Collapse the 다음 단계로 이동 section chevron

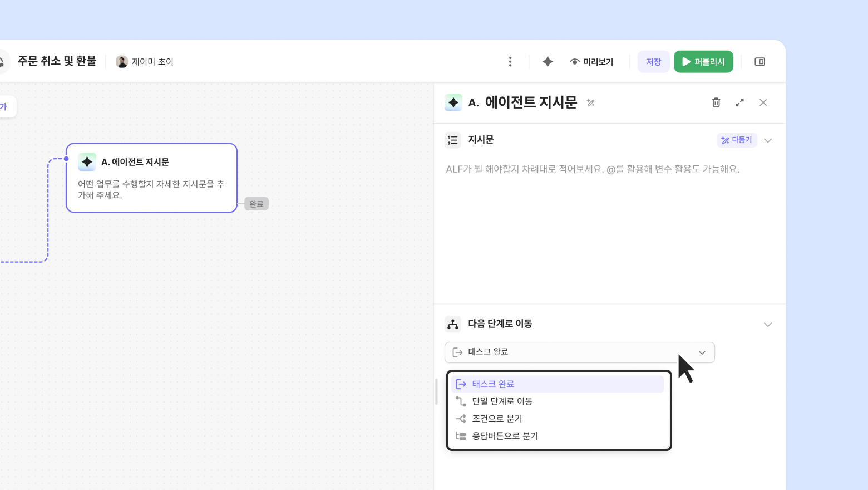pyautogui.click(x=768, y=325)
